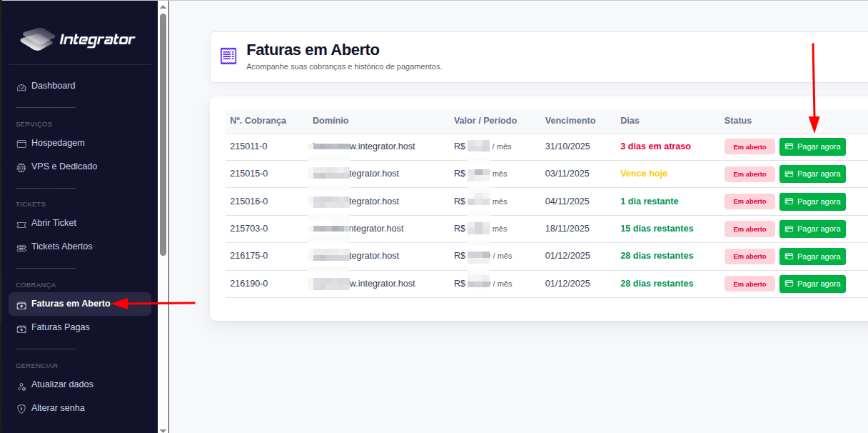This screenshot has width=868, height=433.
Task: Click the Em aberto badge on invoice 215015-0
Action: [x=750, y=174]
